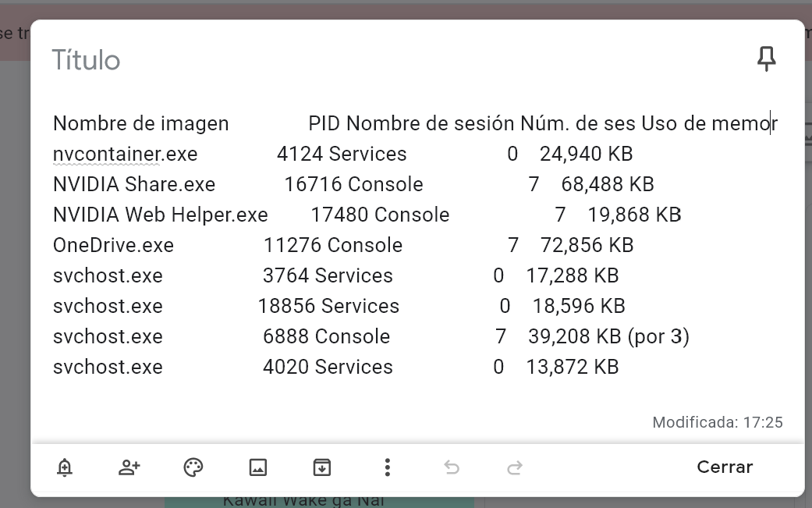
Task: Archive this note
Action: click(x=322, y=467)
